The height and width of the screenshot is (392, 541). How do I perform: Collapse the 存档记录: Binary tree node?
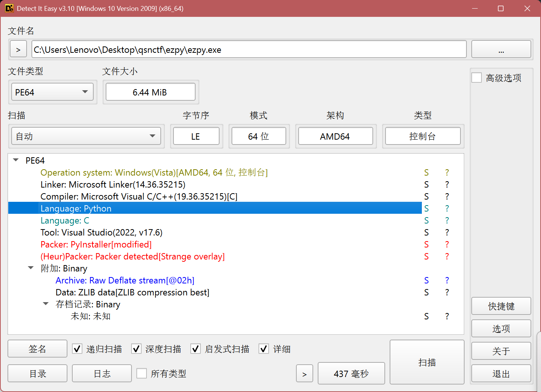(46, 304)
